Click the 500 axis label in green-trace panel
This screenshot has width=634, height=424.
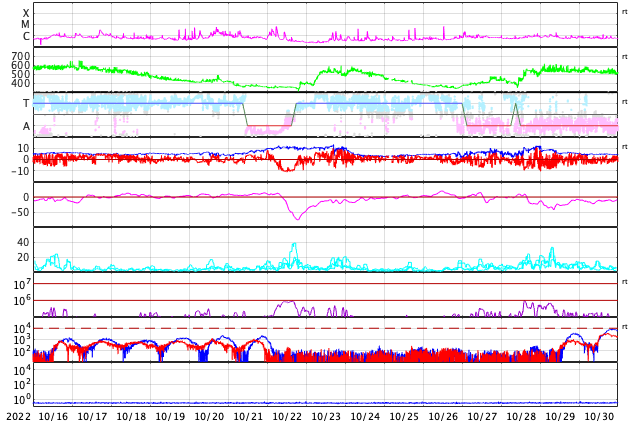point(21,74)
